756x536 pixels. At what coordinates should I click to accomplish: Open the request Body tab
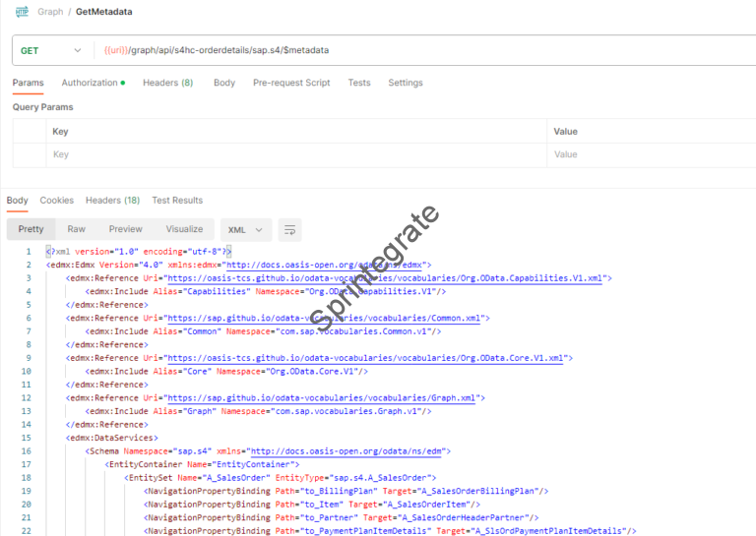click(x=224, y=83)
